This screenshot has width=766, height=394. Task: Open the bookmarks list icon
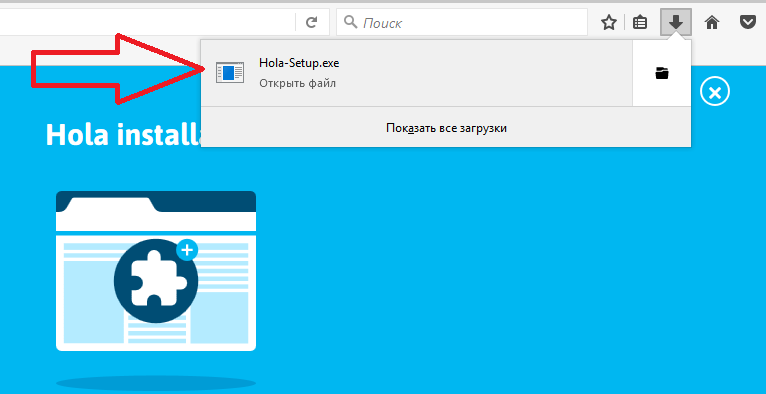pos(640,22)
